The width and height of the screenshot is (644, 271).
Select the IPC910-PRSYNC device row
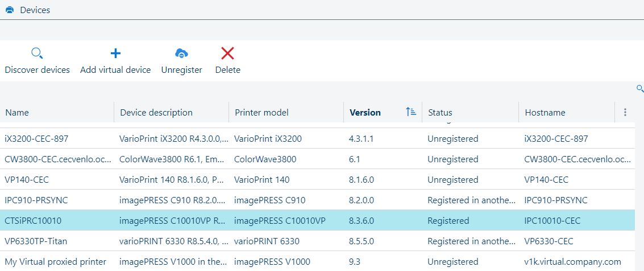click(x=36, y=200)
